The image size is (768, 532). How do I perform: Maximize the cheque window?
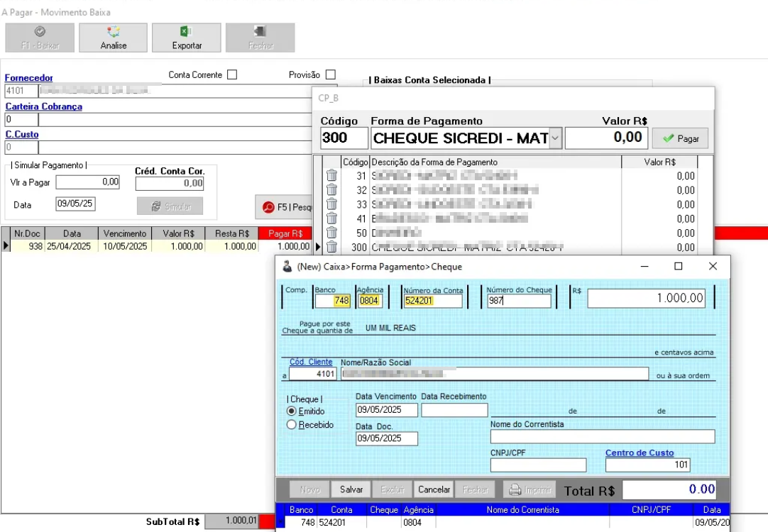pos(679,266)
